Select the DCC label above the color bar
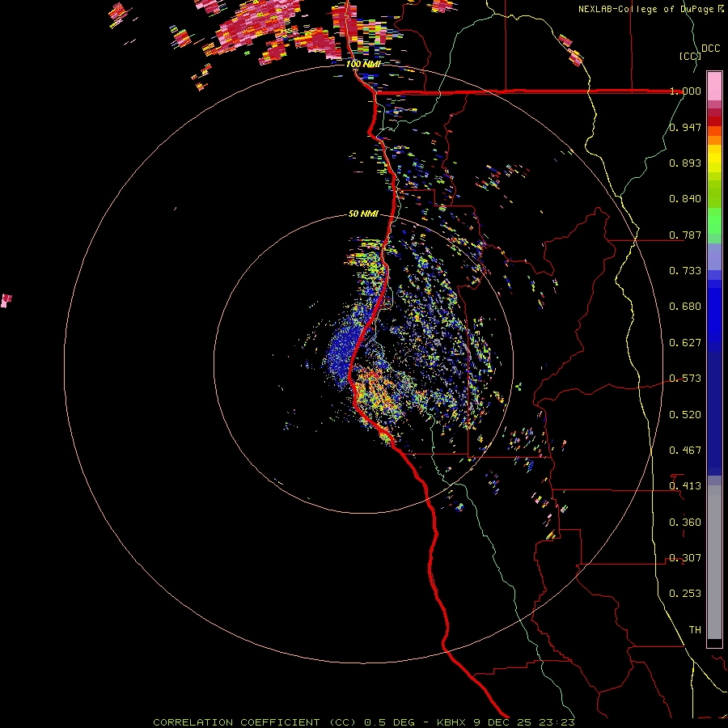This screenshot has width=728, height=728. click(710, 49)
